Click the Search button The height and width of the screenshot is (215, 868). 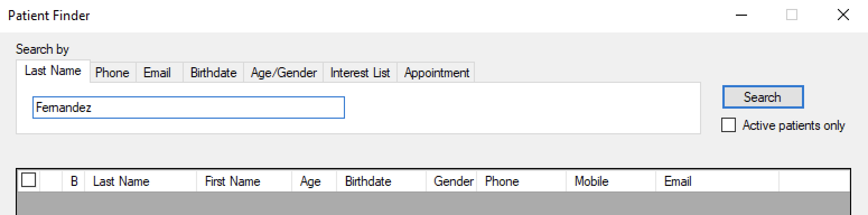click(763, 97)
